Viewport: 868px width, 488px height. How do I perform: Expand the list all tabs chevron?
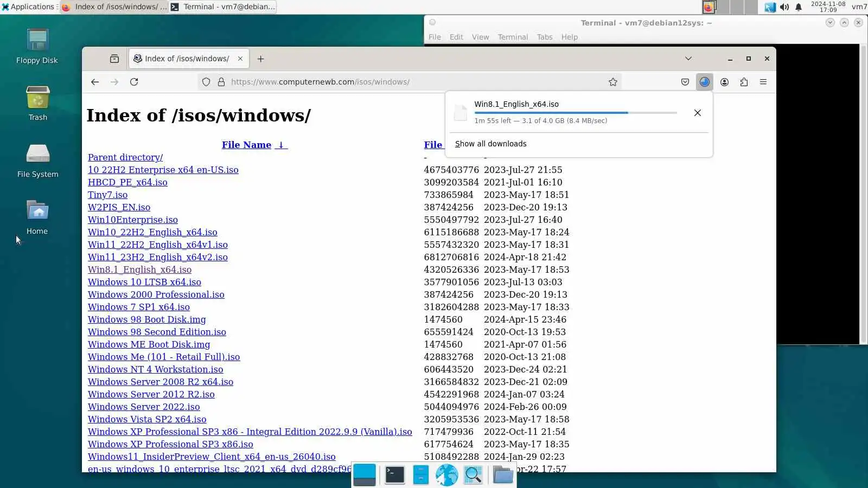click(688, 59)
